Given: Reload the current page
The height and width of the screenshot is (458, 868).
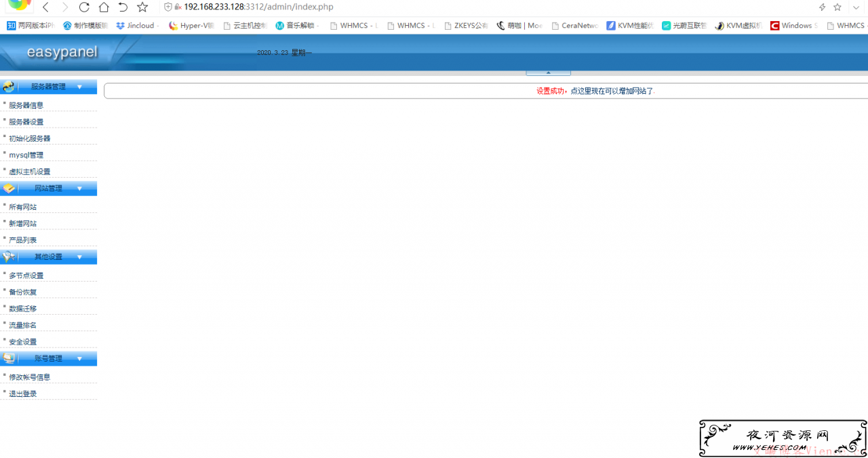Looking at the screenshot, I should 84,7.
